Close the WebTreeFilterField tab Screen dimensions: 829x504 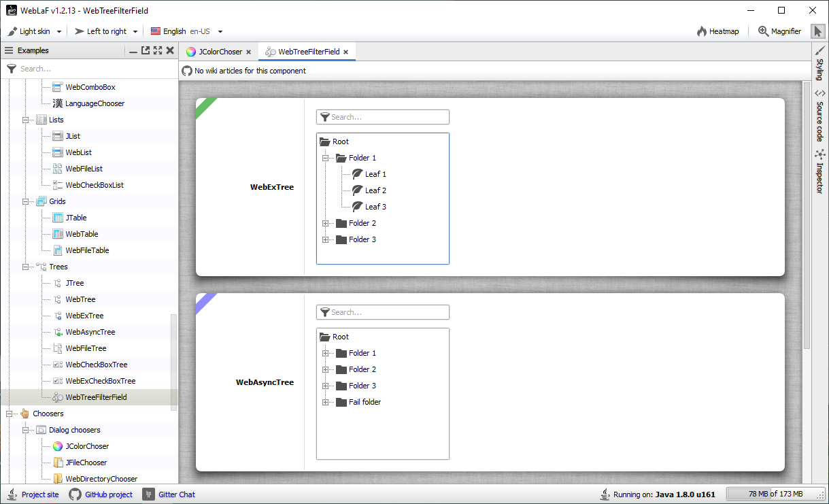pyautogui.click(x=345, y=52)
